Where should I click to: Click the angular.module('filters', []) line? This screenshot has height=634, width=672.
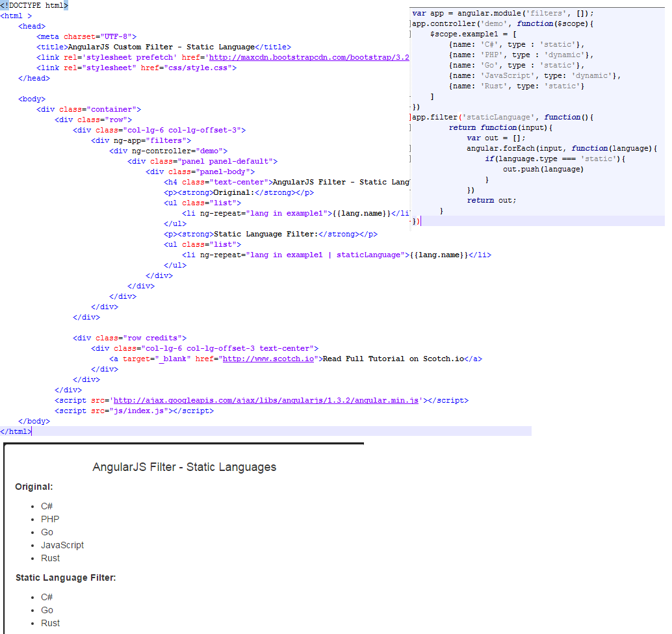(x=503, y=13)
